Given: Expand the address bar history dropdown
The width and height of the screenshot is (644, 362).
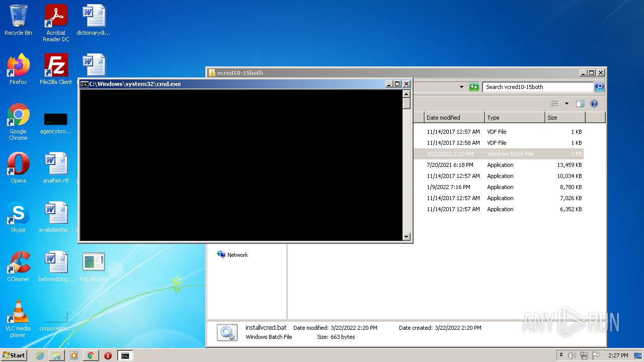Looking at the screenshot, I should click(461, 87).
